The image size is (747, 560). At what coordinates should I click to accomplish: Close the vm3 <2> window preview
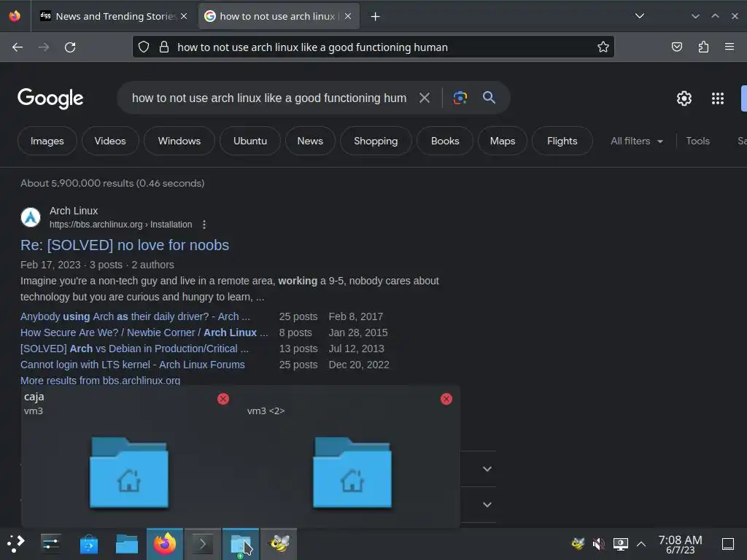pos(446,399)
